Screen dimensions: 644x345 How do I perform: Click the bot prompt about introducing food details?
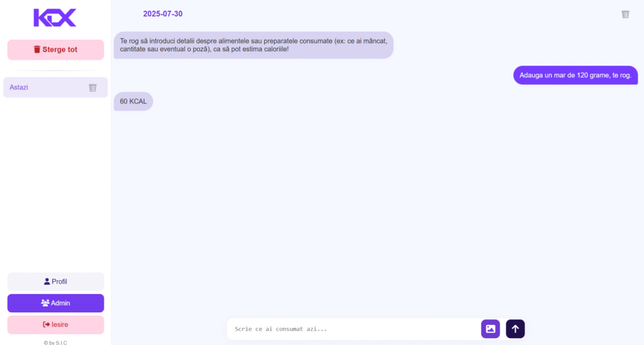coord(253,45)
